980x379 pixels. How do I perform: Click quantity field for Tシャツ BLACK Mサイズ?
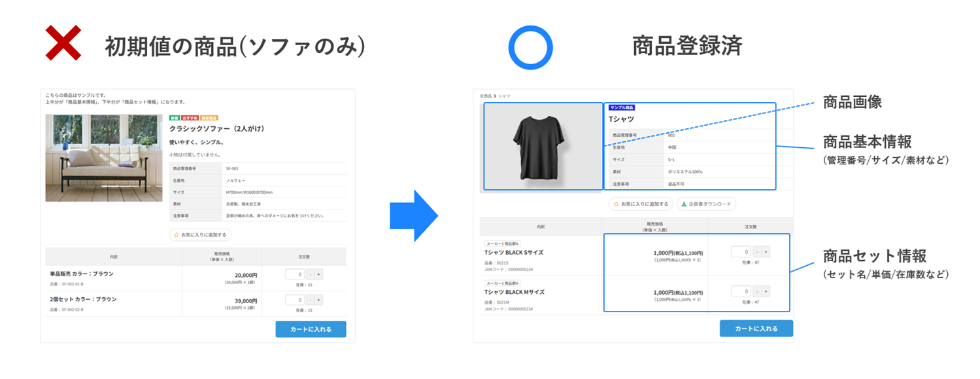(741, 291)
